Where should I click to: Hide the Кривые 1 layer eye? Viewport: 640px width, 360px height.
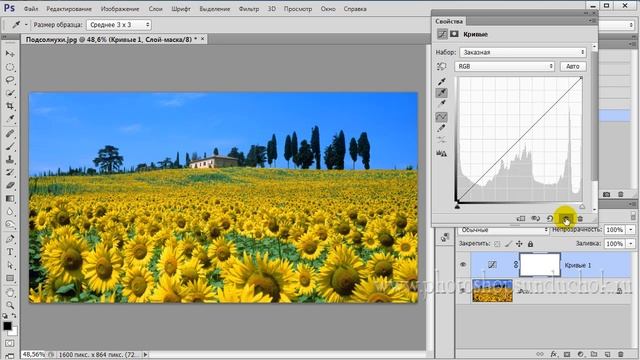click(x=463, y=265)
